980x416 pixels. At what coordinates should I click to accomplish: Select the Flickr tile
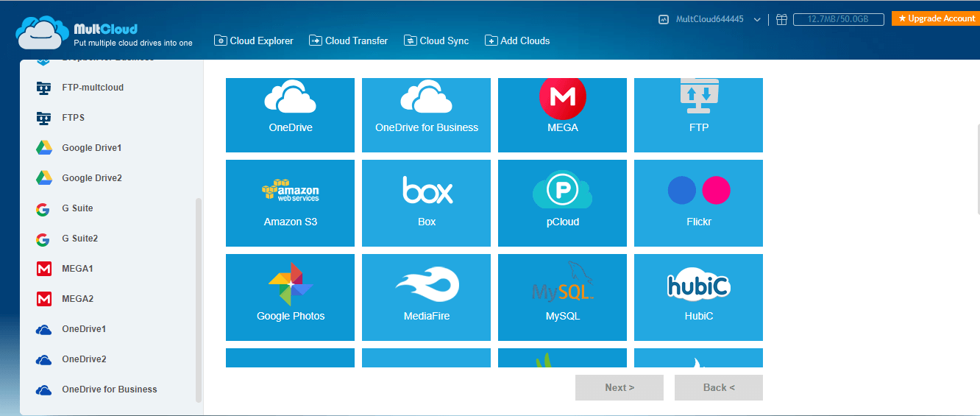[698, 202]
